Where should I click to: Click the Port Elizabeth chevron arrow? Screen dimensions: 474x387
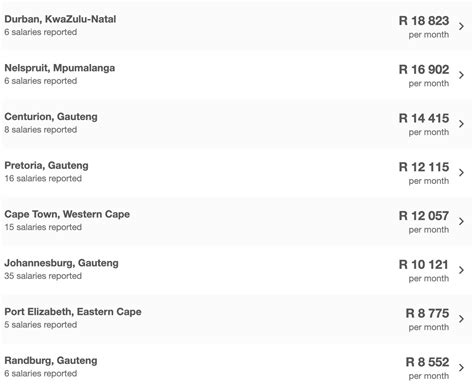pos(461,319)
